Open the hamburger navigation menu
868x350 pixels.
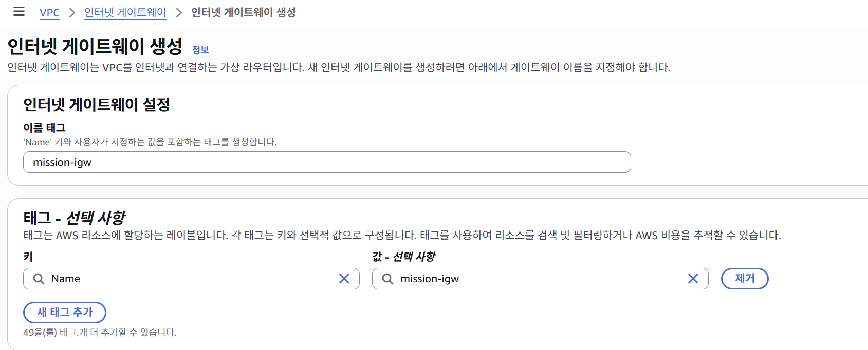(x=19, y=12)
